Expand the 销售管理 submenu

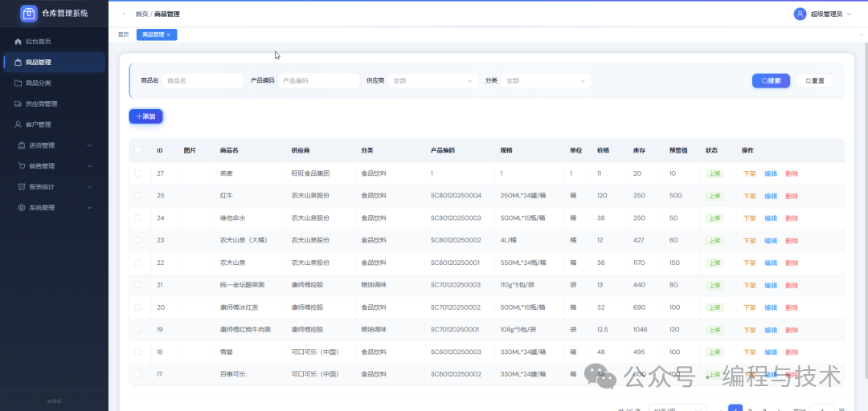point(55,166)
